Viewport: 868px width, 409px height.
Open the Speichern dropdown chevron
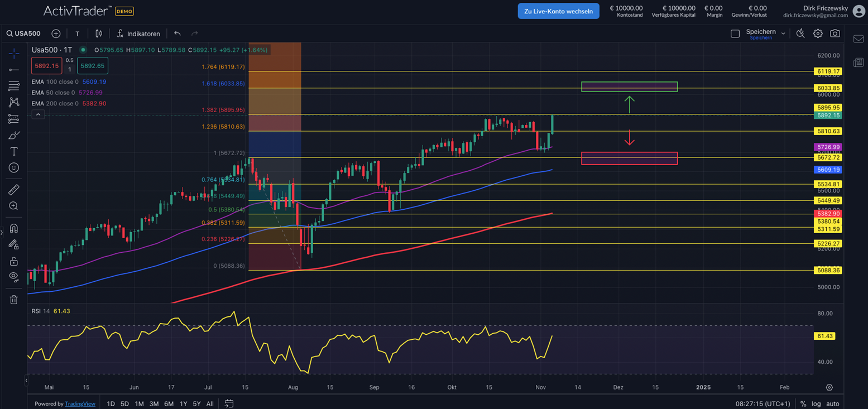(x=783, y=33)
